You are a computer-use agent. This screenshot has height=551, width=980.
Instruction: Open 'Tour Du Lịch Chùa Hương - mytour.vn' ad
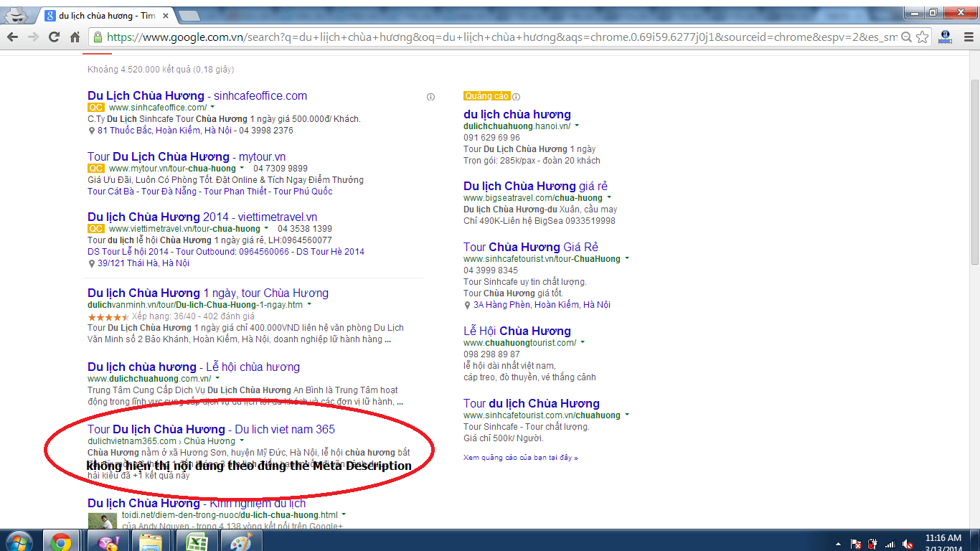(x=187, y=156)
